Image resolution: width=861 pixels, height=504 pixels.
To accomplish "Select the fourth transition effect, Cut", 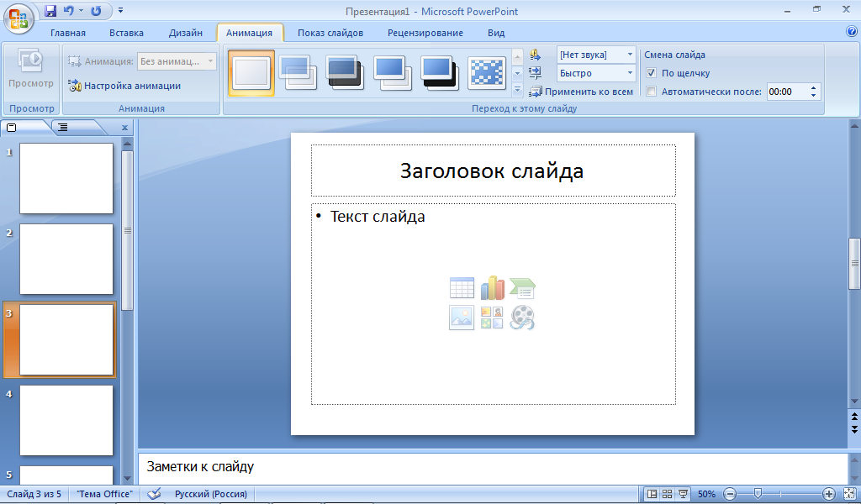I will pyautogui.click(x=392, y=72).
